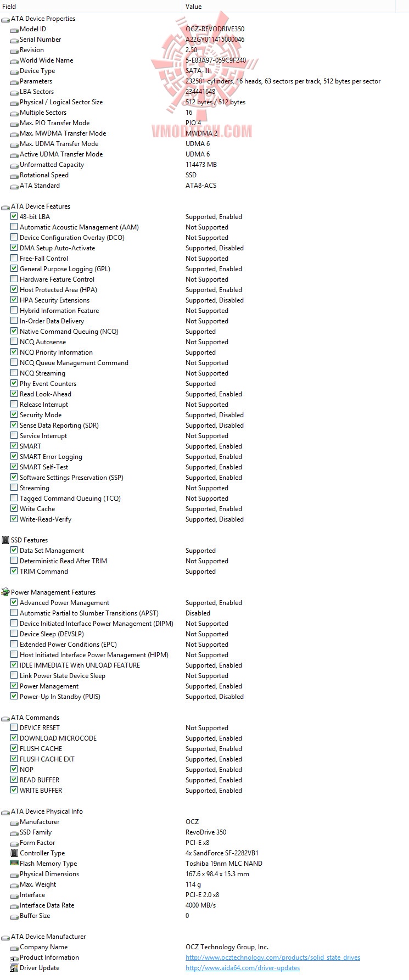Select the PCI-E 2.0 x8 interface value
Screen dimensions: 409x980
pos(202,895)
